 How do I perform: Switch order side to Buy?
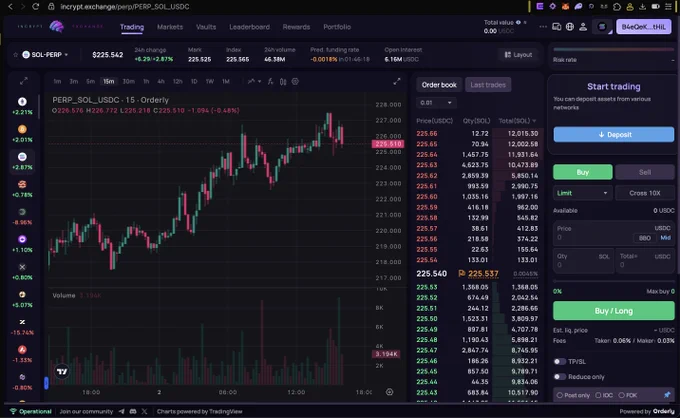[x=582, y=172]
